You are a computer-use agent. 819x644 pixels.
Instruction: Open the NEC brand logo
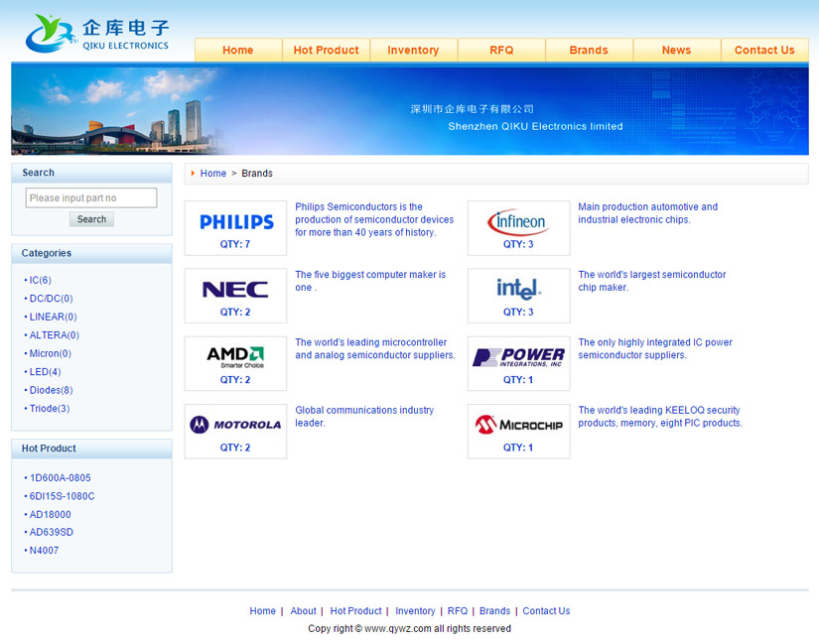(x=235, y=289)
